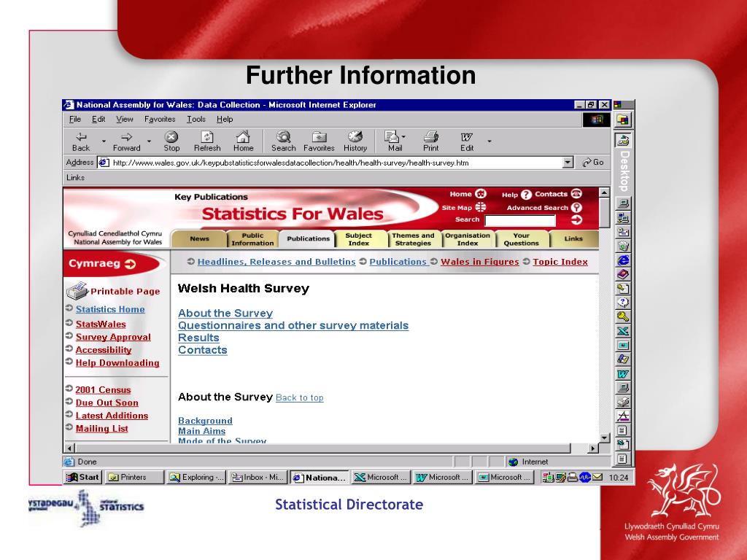The image size is (747, 560).
Task: Click the vertical scrollbar down arrow
Action: click(604, 438)
